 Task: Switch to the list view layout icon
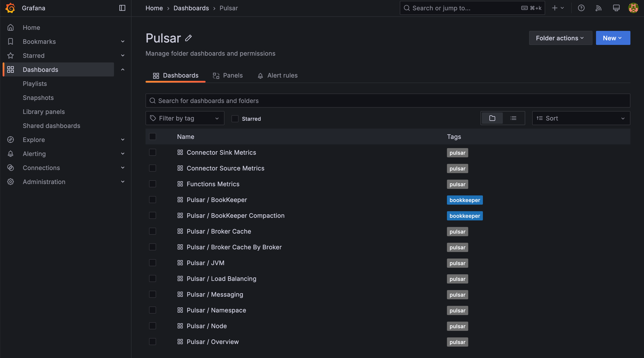click(513, 118)
